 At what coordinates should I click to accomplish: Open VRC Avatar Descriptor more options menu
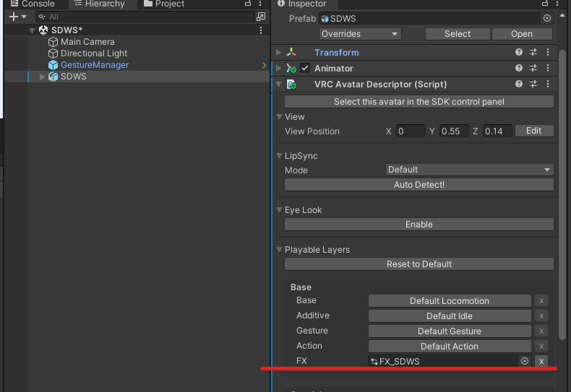click(x=548, y=84)
